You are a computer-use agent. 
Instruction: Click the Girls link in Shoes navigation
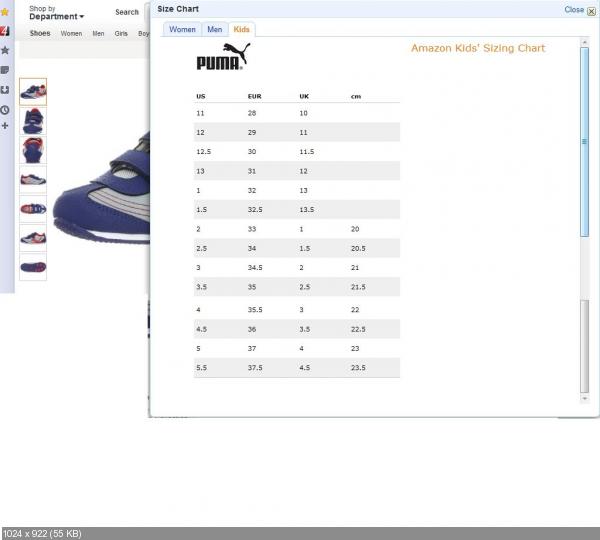tap(121, 34)
